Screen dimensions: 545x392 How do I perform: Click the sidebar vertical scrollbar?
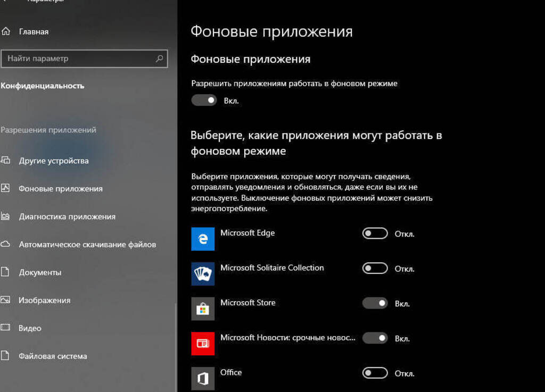[176, 347]
